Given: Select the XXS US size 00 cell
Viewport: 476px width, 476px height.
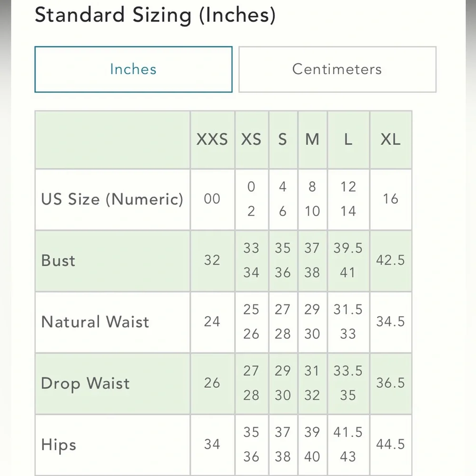Looking at the screenshot, I should [x=212, y=199].
